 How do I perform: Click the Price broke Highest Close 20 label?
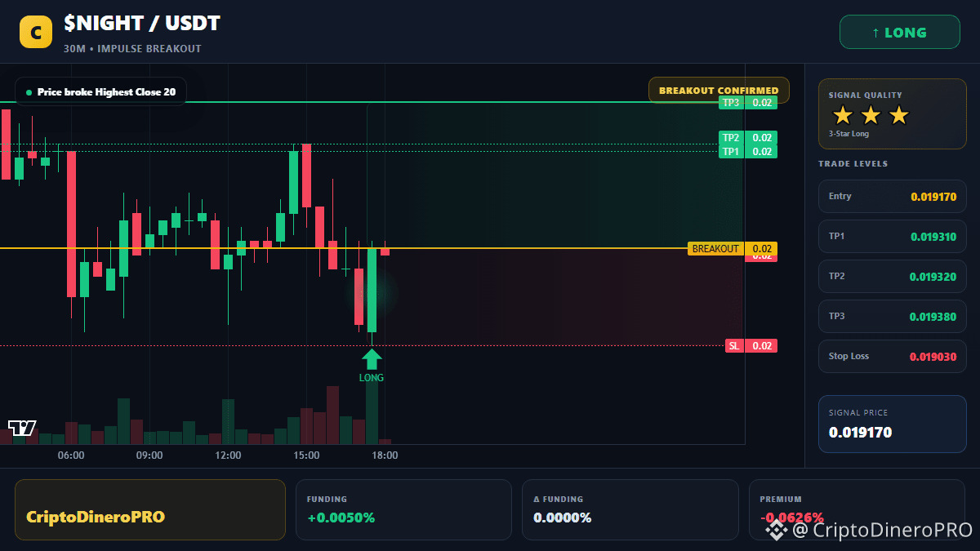coord(100,91)
